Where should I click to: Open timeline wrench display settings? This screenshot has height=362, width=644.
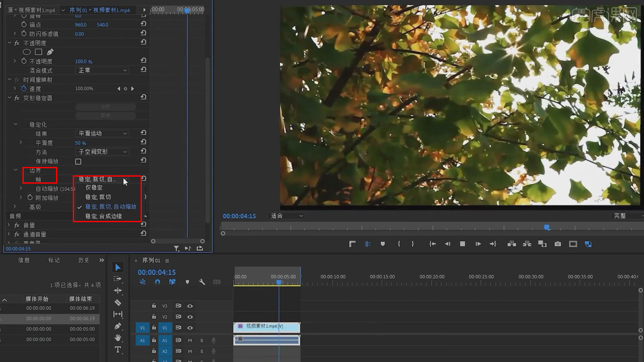tap(202, 282)
